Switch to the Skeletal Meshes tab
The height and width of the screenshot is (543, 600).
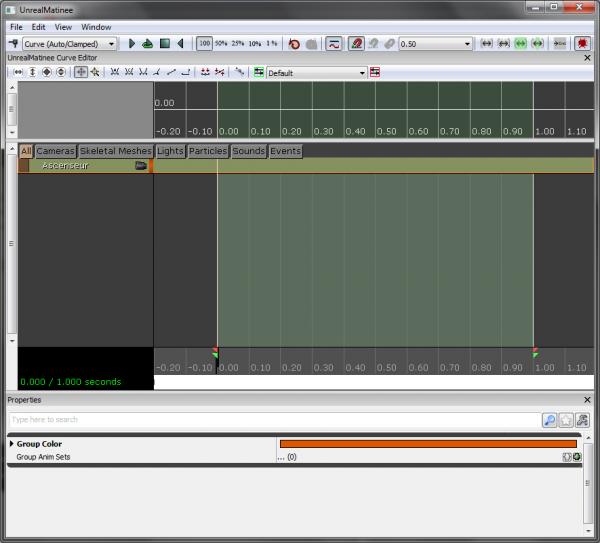[x=116, y=151]
